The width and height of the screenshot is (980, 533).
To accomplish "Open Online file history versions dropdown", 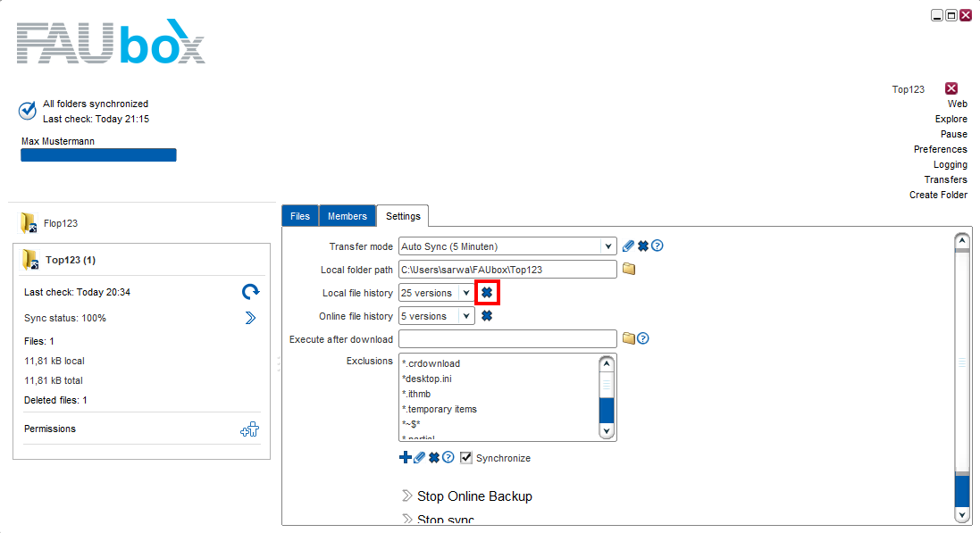I will [x=466, y=315].
